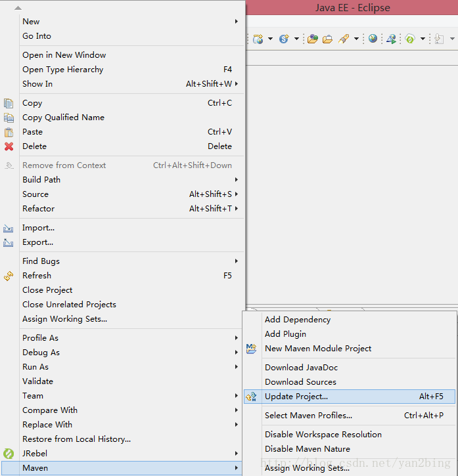Click the New Dynamic Web Project toolbar icon

258,39
